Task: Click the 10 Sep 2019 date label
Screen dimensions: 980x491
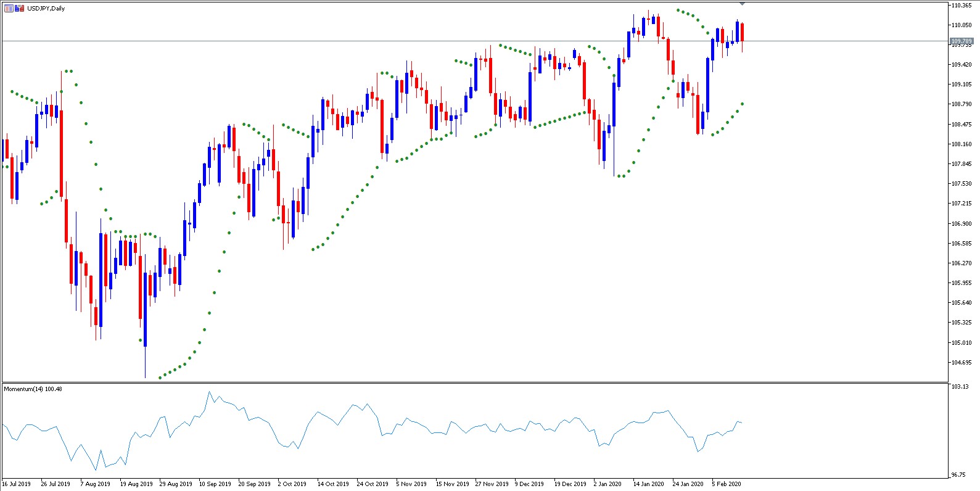Action: [x=215, y=484]
